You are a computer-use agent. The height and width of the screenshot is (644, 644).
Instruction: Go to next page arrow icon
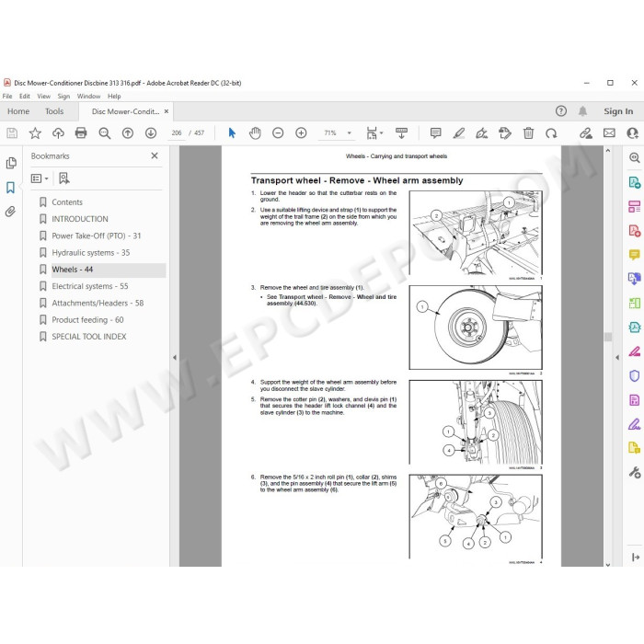point(151,132)
